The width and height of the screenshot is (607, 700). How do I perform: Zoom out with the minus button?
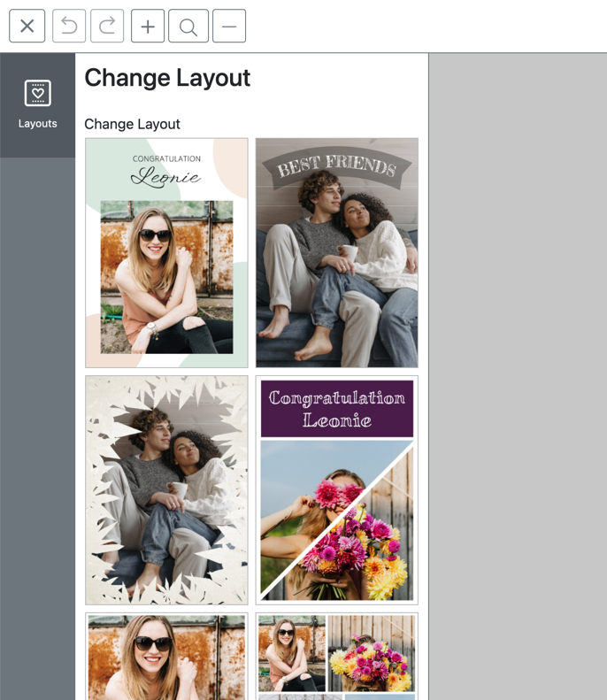click(229, 26)
